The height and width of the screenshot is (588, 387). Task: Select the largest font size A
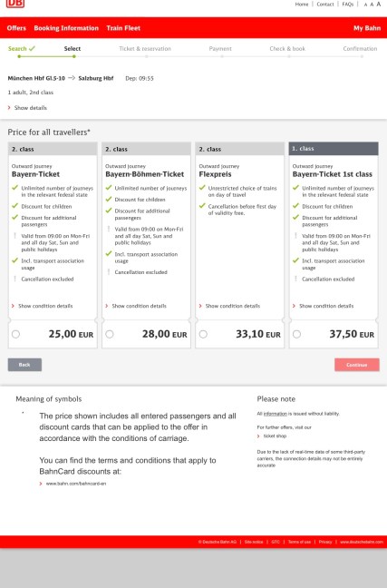[378, 5]
